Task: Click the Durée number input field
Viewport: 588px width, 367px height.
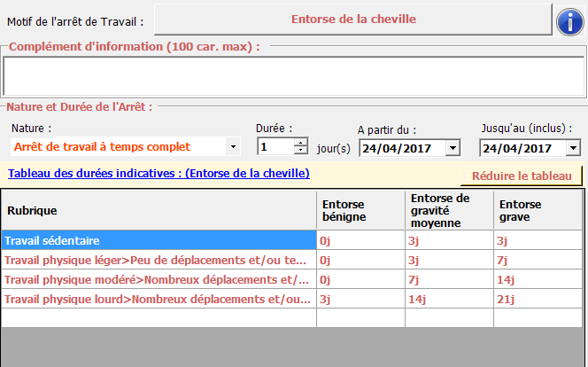Action: (275, 147)
